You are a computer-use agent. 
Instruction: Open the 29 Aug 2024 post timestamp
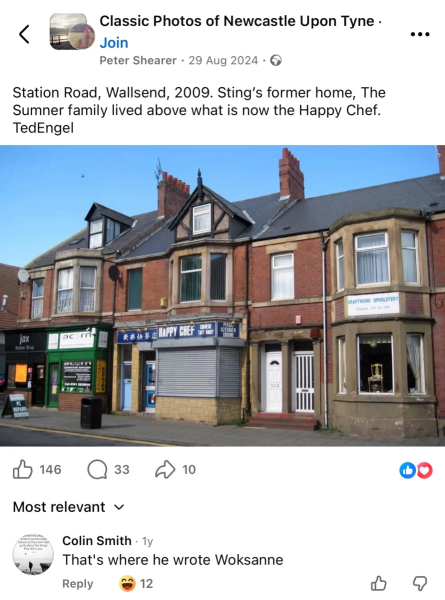click(x=223, y=60)
